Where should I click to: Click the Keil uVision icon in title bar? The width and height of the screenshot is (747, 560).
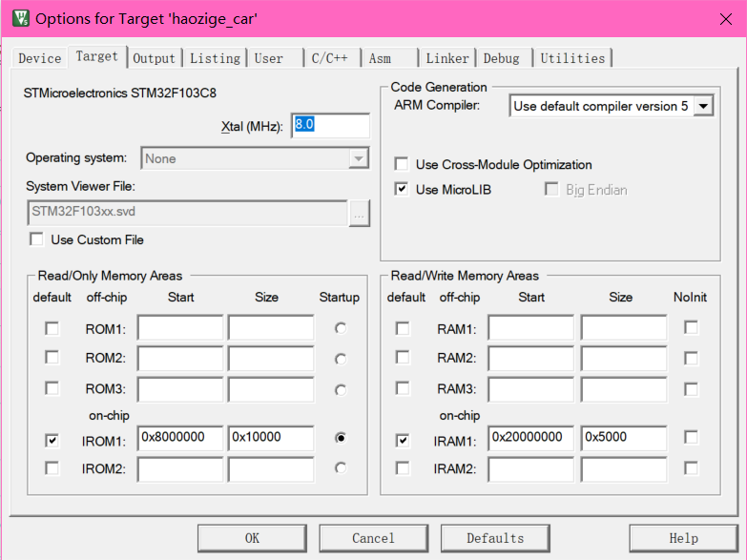[x=20, y=18]
